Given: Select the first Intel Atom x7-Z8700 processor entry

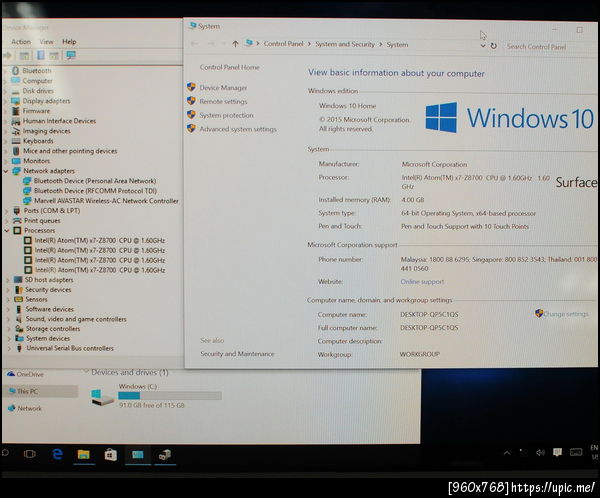Looking at the screenshot, I should [x=100, y=240].
